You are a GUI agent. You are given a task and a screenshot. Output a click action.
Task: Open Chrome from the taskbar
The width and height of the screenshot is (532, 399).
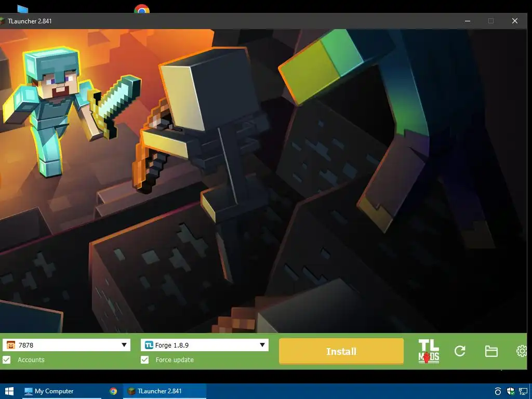point(113,391)
